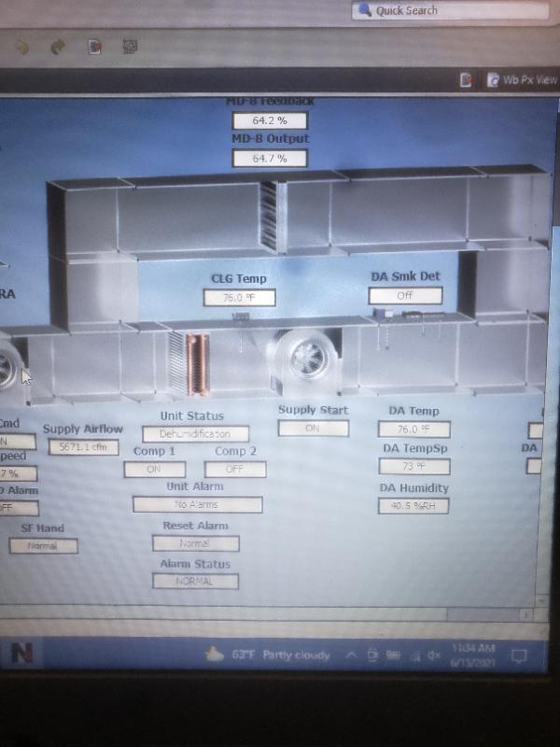Open the Reset Alarm Normal field
This screenshot has width=560, height=747.
click(x=195, y=543)
